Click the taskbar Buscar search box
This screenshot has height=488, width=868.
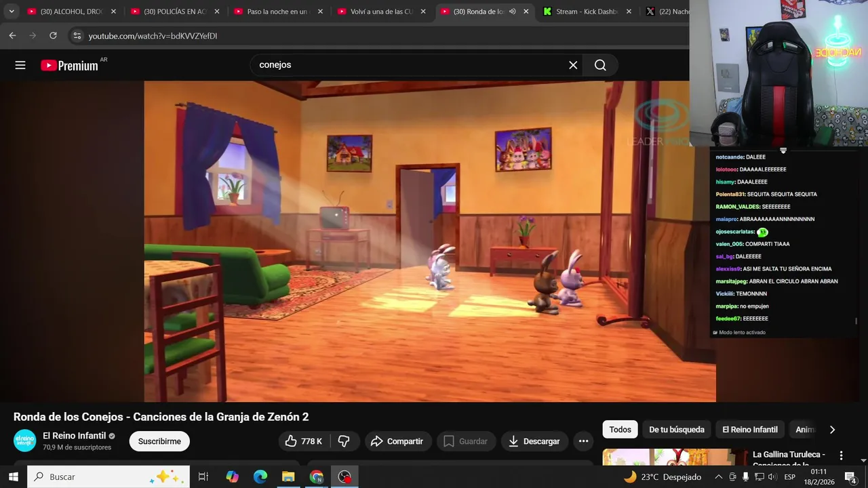pyautogui.click(x=108, y=476)
